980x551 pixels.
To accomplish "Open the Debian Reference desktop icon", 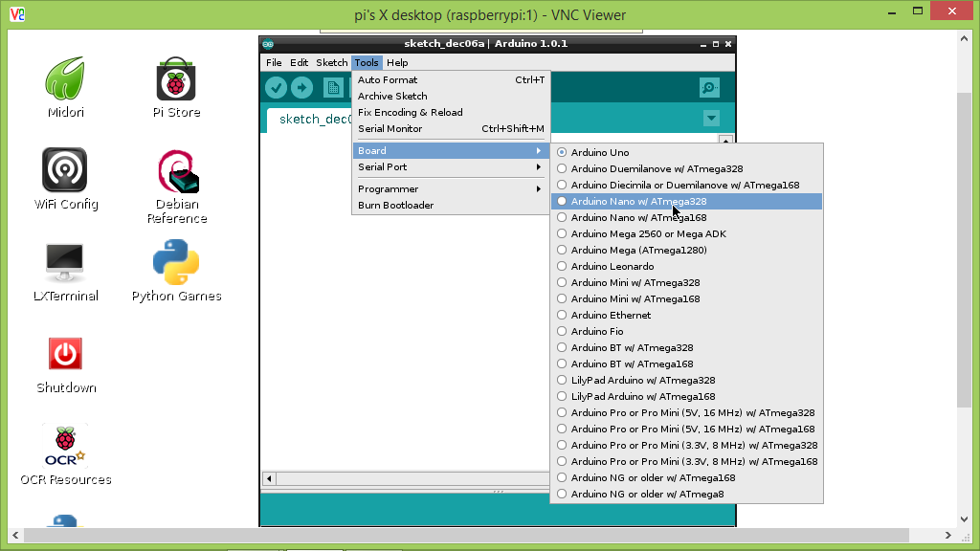I will click(177, 187).
